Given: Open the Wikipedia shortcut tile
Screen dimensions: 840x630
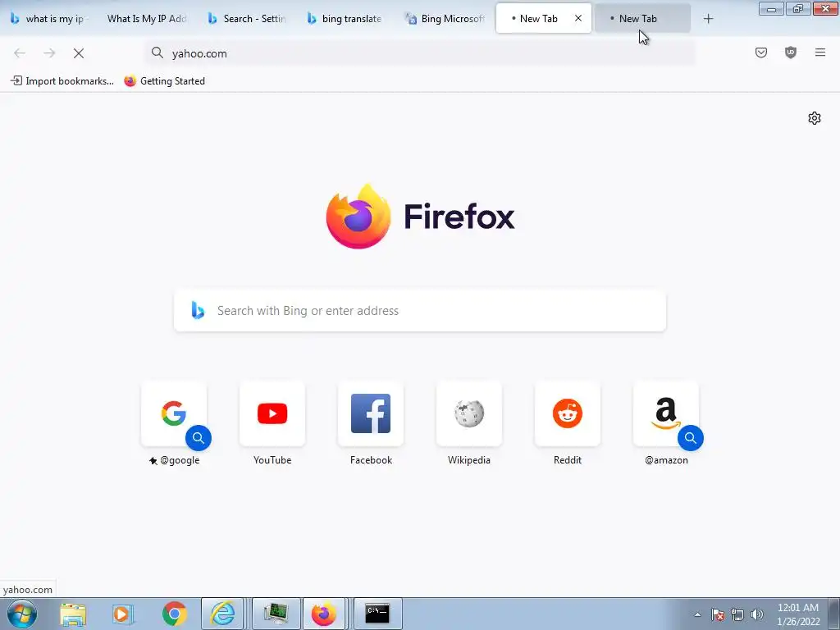Looking at the screenshot, I should (x=469, y=413).
